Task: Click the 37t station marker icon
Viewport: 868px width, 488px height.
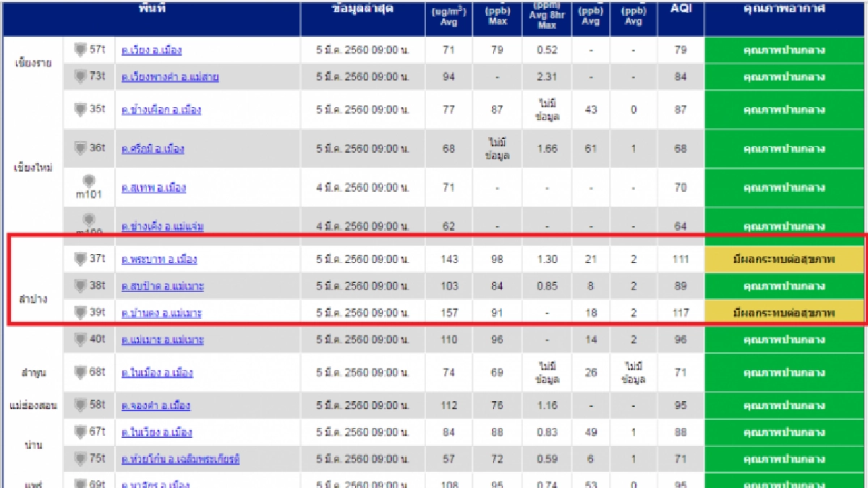Action: point(80,258)
